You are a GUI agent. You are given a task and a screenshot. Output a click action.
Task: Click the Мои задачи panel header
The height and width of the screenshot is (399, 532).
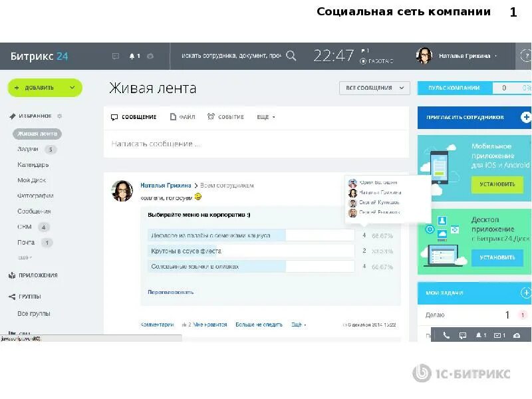coord(474,293)
